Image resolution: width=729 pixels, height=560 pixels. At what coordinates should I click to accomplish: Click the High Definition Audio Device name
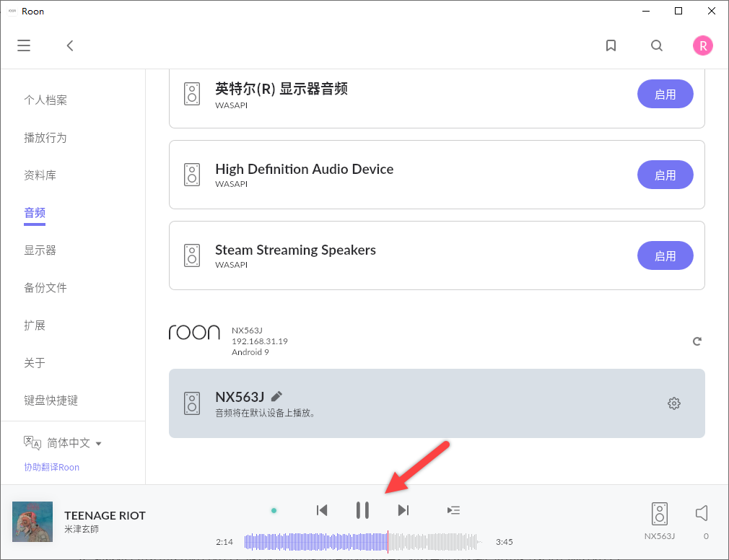[305, 169]
